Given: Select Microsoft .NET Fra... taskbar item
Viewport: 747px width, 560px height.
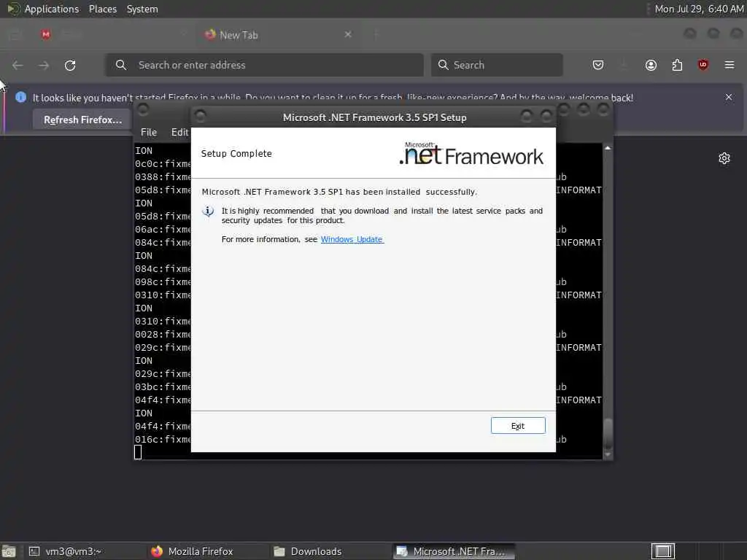Looking at the screenshot, I should (454, 551).
